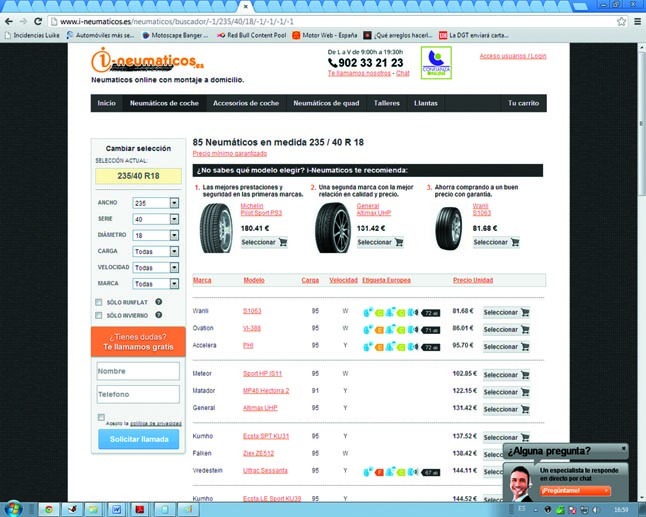Click Seleccionar under Michelin Pilot Sport
This screenshot has width=646, height=517.
tap(264, 242)
